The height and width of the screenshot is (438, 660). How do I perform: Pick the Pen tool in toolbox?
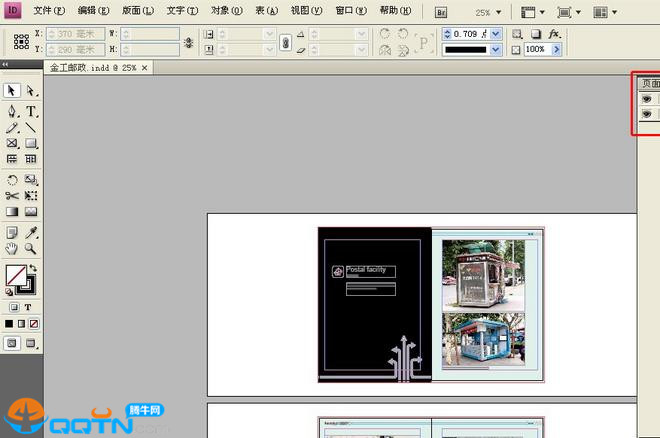click(12, 111)
